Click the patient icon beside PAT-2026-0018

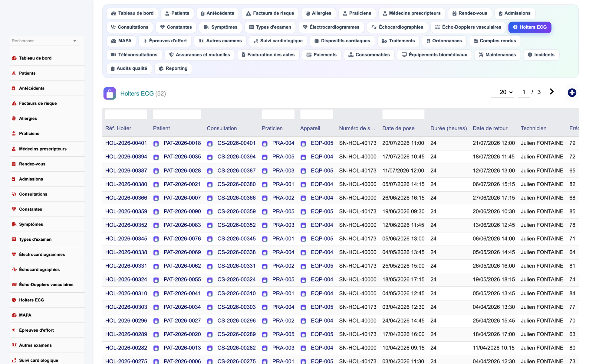coord(156,144)
